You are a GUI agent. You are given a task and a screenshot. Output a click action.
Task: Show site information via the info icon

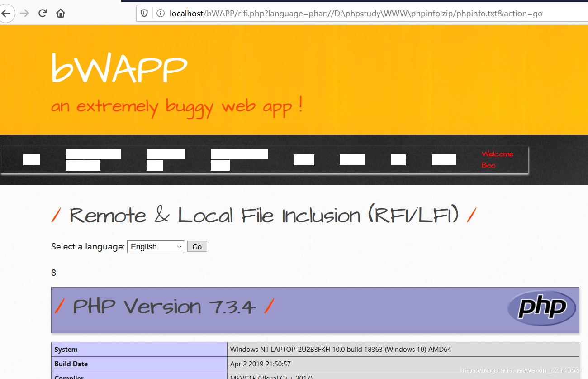(x=160, y=14)
